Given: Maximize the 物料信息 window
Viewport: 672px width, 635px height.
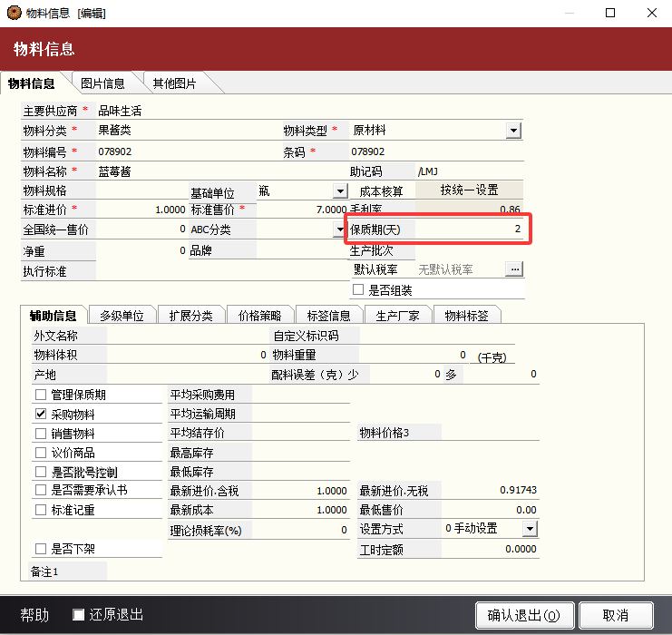Looking at the screenshot, I should [x=609, y=13].
